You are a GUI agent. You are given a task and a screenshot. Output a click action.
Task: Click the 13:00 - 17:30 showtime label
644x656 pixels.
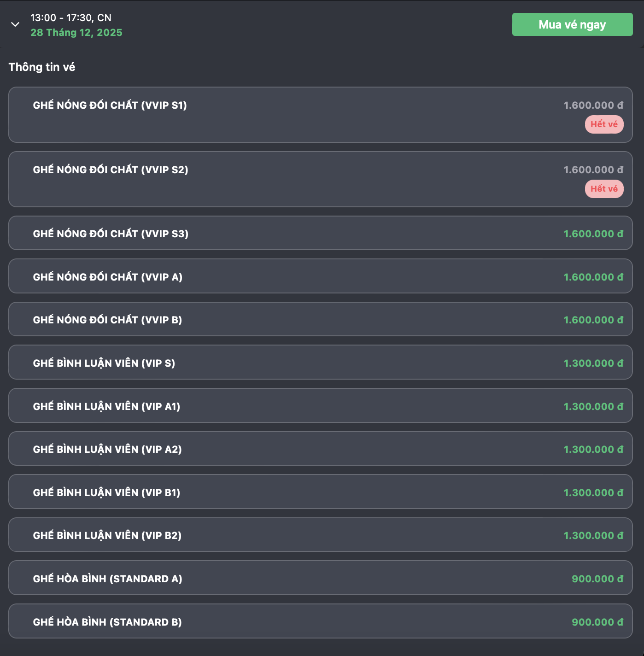tap(71, 18)
